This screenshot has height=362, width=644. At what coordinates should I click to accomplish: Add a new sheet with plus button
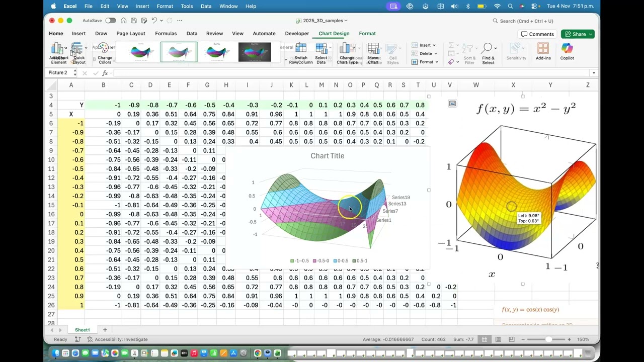click(105, 330)
